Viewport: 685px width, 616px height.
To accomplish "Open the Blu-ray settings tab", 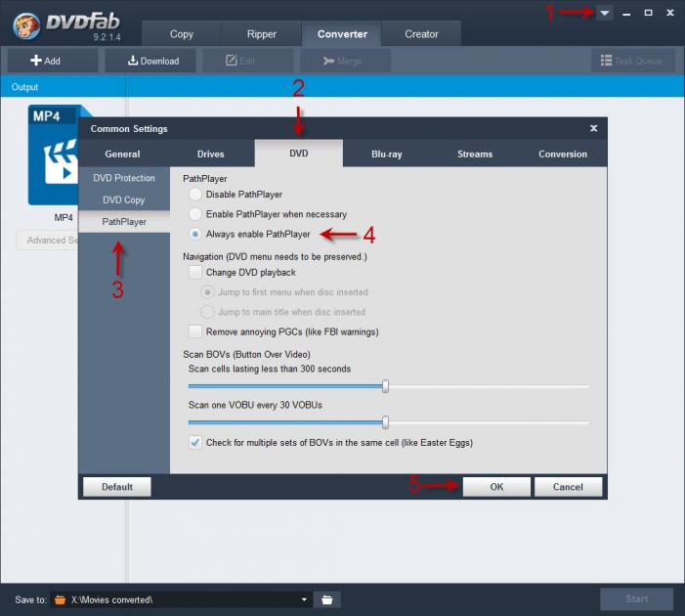I will (387, 154).
